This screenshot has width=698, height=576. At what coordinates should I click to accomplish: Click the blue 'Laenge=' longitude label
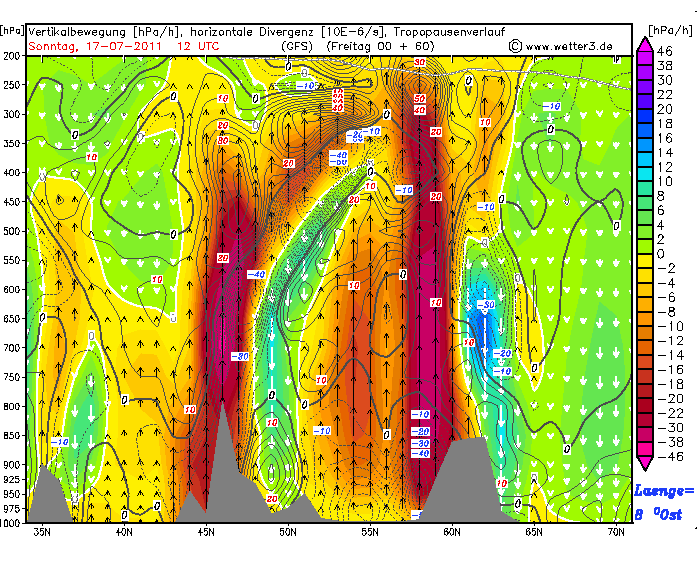click(x=664, y=491)
